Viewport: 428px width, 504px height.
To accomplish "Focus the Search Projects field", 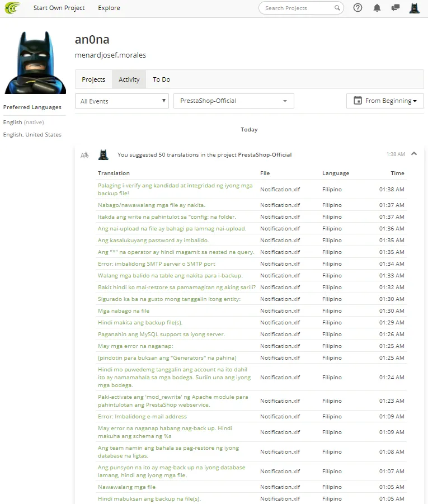I will (x=302, y=8).
